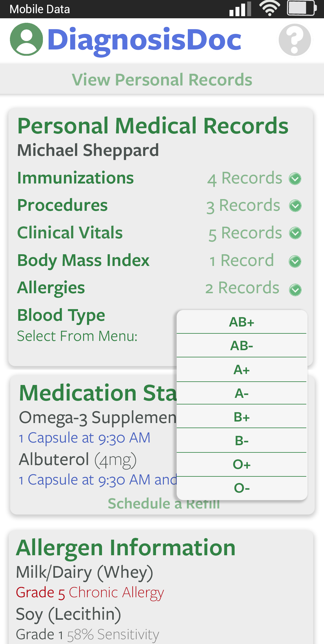The image size is (324, 644).
Task: Expand Allergies records chevron icon
Action: [295, 290]
